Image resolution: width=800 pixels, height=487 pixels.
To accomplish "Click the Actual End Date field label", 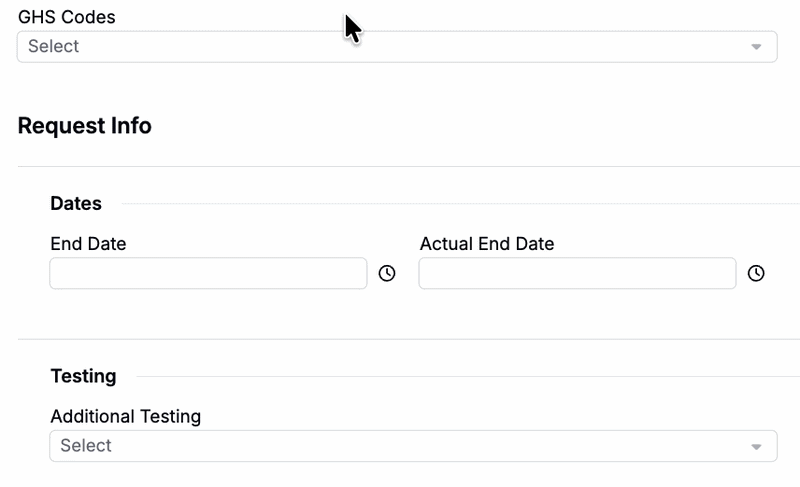I will 487,243.
